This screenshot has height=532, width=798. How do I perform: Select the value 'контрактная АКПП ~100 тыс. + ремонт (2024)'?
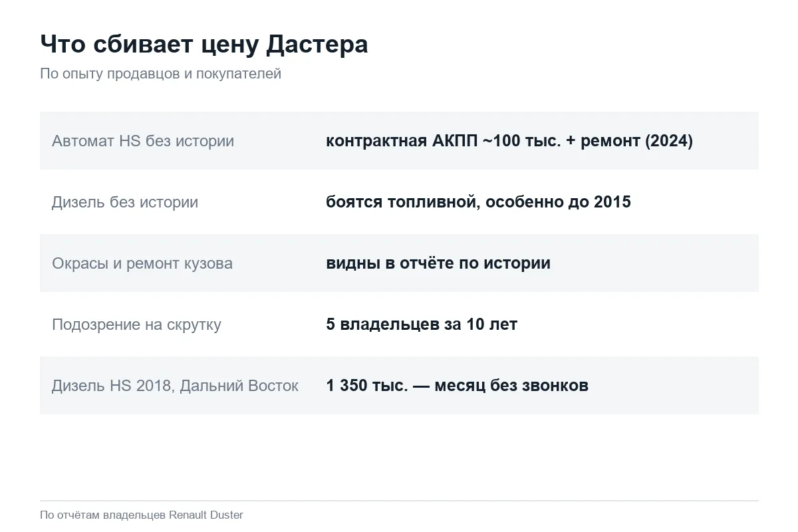(x=509, y=141)
